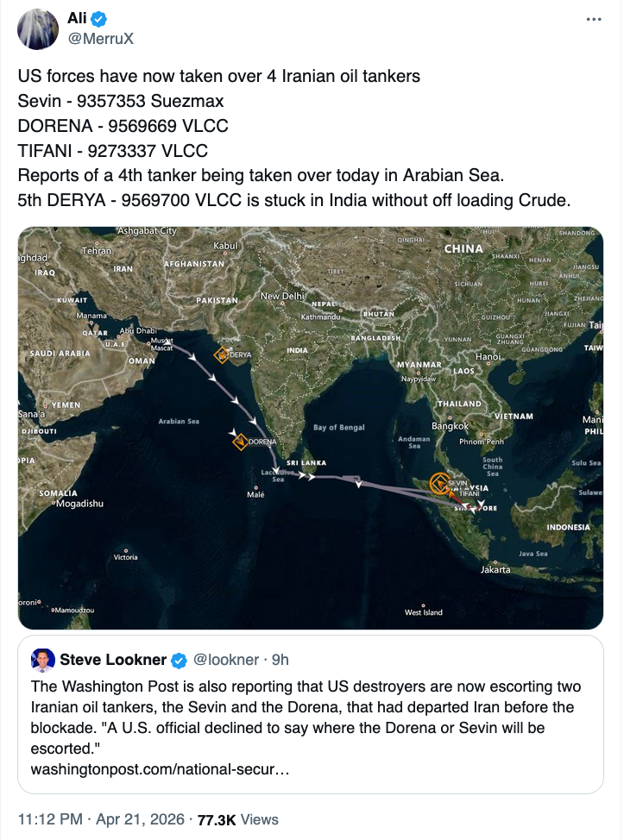
Task: Click the DORENA orange diamond marker
Action: pos(240,442)
